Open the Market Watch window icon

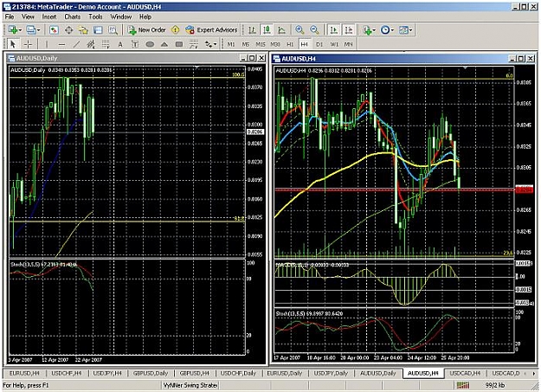[x=54, y=30]
